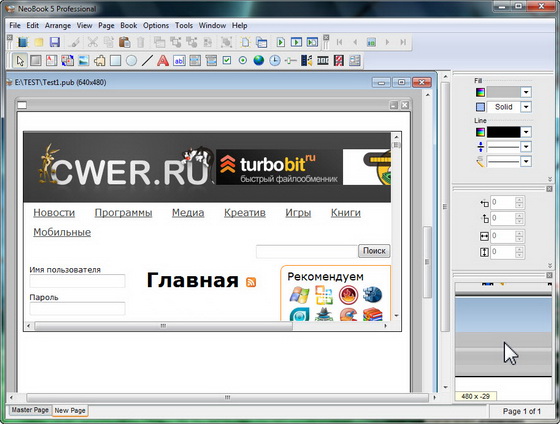Image resolution: width=560 pixels, height=424 pixels.
Task: Open the Help menu
Action: [239, 25]
